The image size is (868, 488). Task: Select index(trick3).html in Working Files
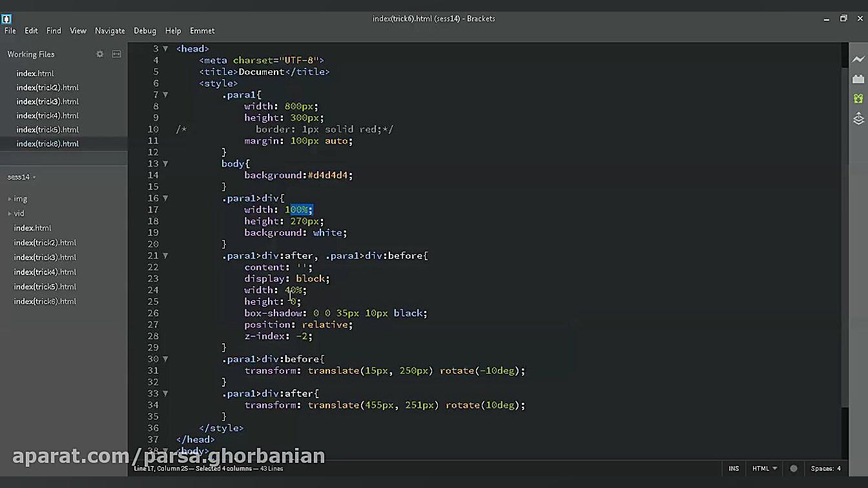[x=47, y=101]
